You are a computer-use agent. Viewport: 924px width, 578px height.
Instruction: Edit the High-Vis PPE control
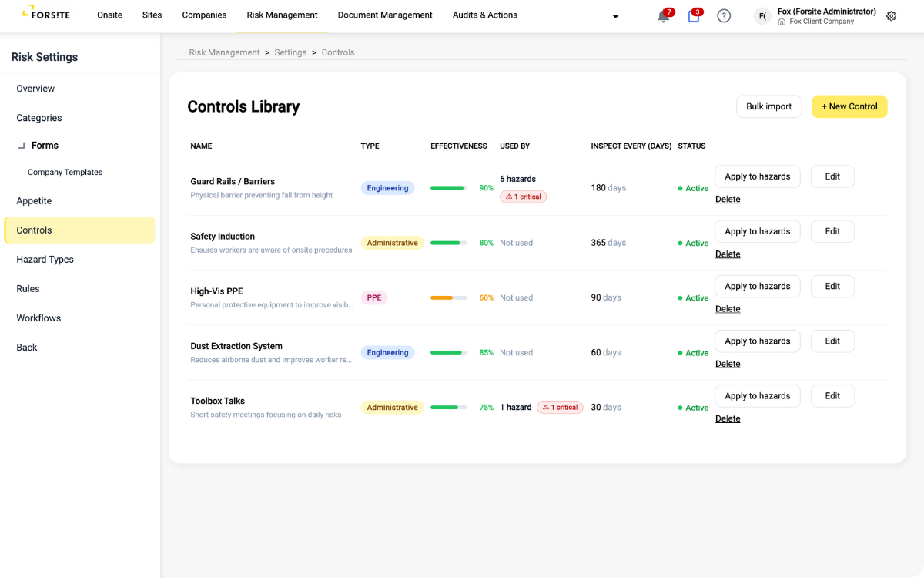tap(832, 286)
